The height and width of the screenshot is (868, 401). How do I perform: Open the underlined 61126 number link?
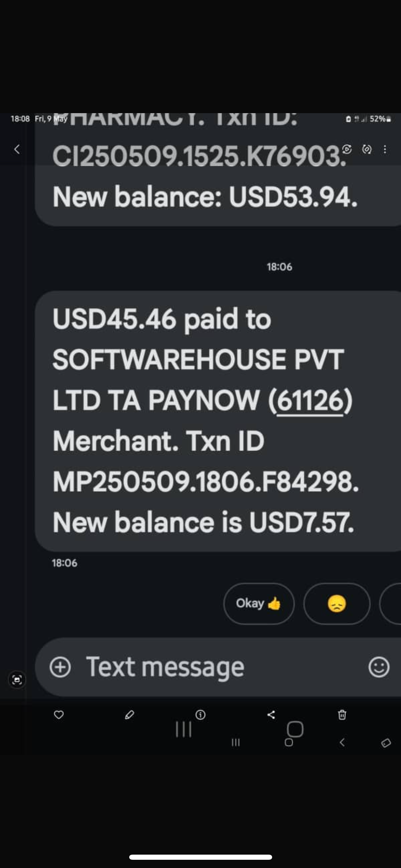[x=310, y=400]
